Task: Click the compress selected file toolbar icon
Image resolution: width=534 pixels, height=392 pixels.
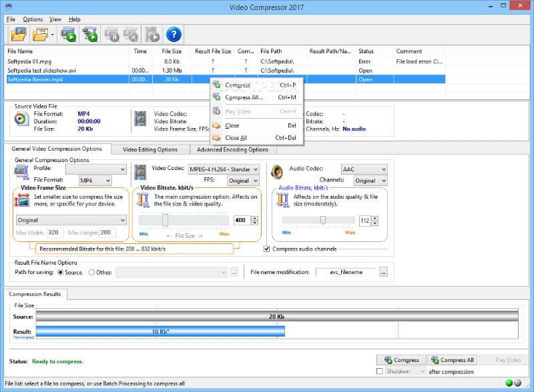Action: 68,34
